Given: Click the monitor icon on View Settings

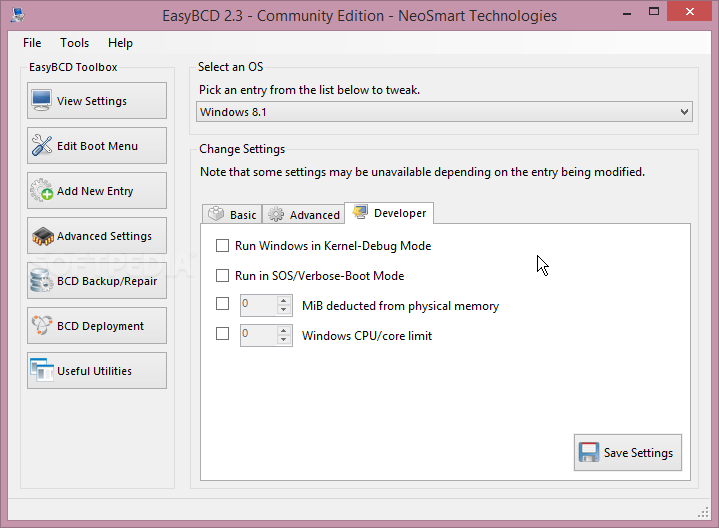Looking at the screenshot, I should pyautogui.click(x=41, y=100).
